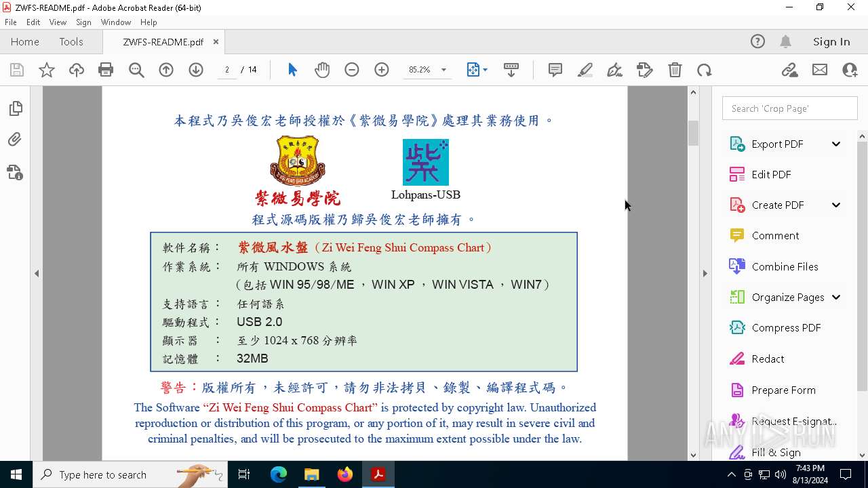Share a link to the file

[x=789, y=70]
